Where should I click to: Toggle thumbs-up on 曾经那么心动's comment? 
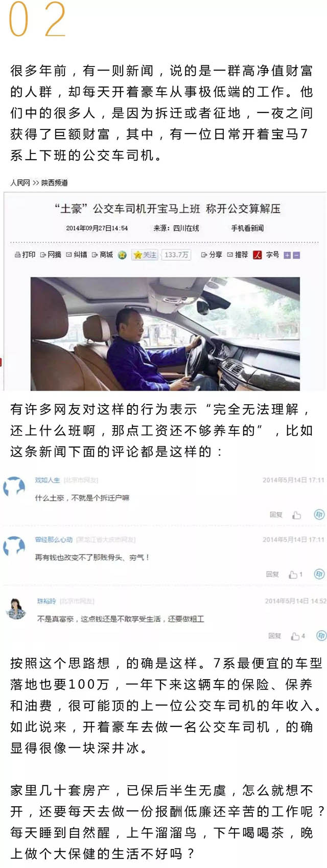point(293,574)
